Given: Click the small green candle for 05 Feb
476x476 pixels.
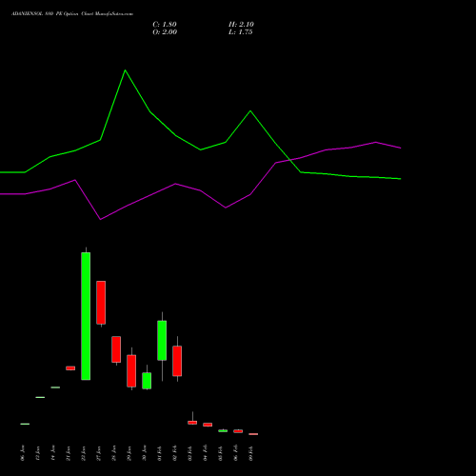Looking at the screenshot, I should (223, 430).
